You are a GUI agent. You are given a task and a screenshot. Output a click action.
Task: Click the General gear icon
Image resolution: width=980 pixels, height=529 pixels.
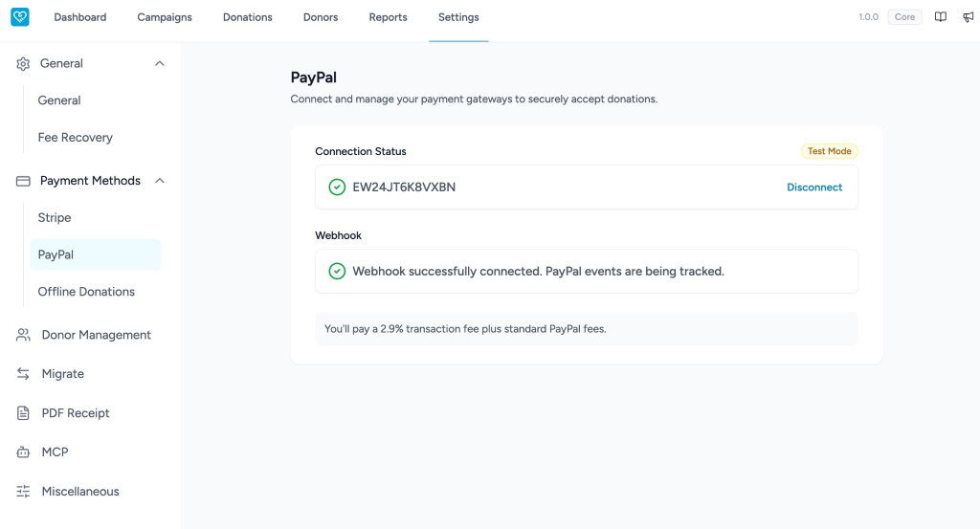click(23, 64)
